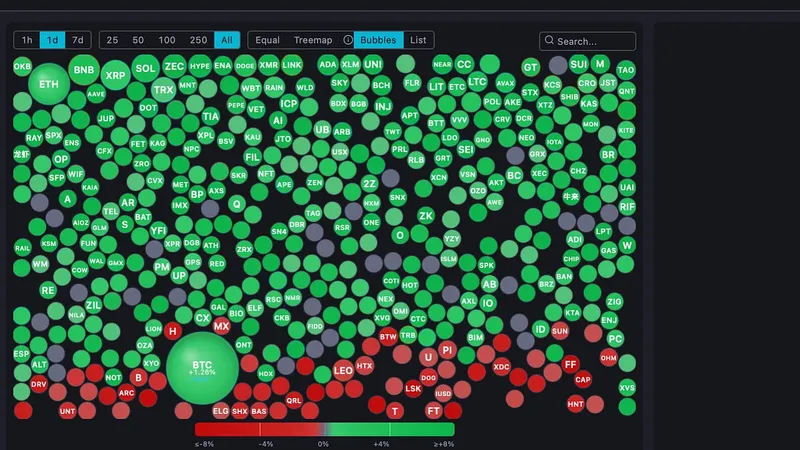This screenshot has width=800, height=450.
Task: Click the red PI bubble
Action: pyautogui.click(x=447, y=350)
